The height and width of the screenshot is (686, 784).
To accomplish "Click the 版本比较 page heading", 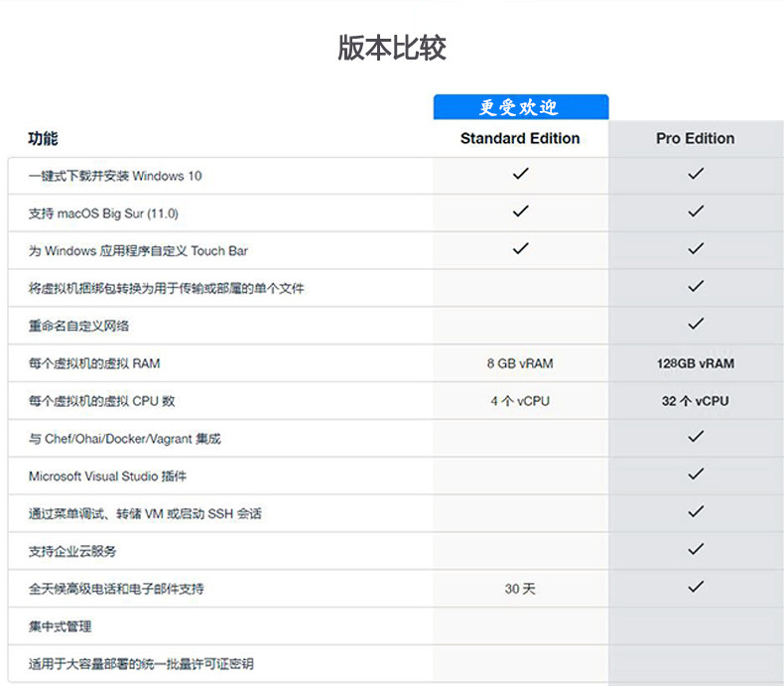I will (x=392, y=48).
